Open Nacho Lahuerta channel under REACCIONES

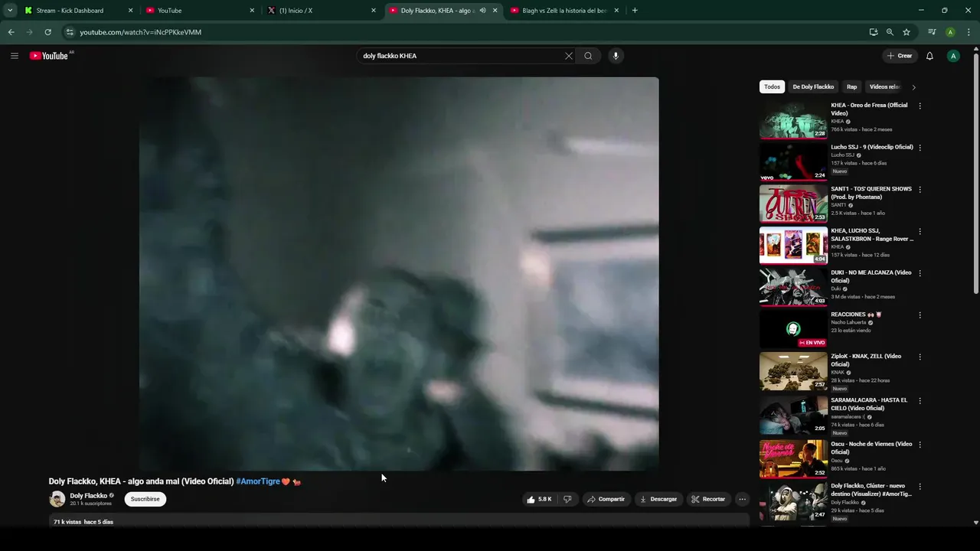(848, 322)
